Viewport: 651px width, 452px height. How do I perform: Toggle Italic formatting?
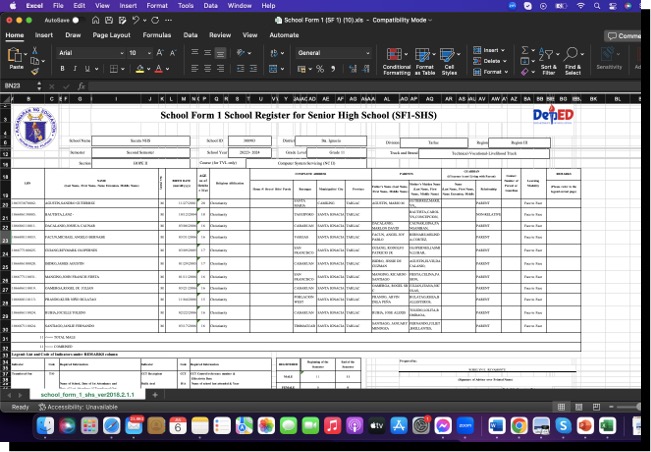75,69
